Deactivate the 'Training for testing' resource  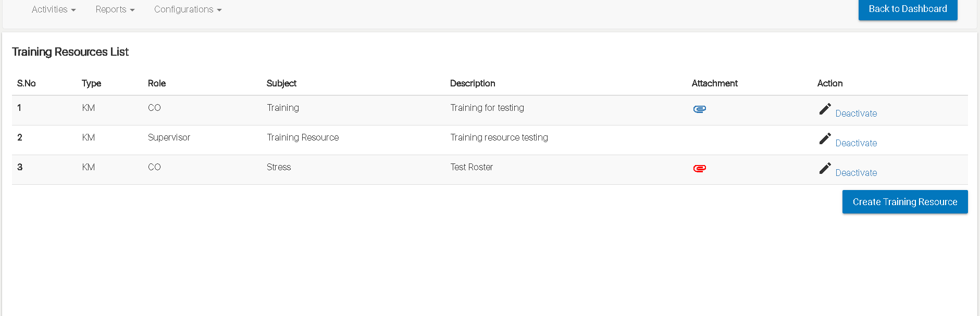[x=856, y=113]
